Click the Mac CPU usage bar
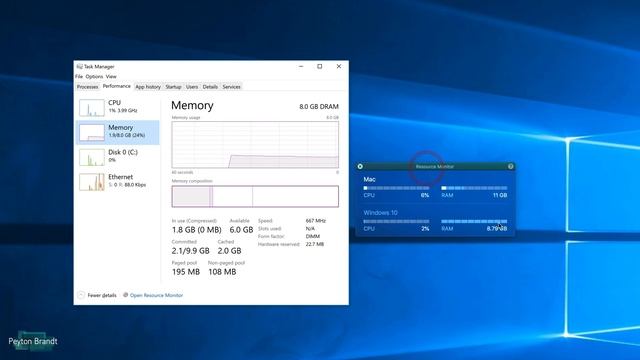 (396, 188)
